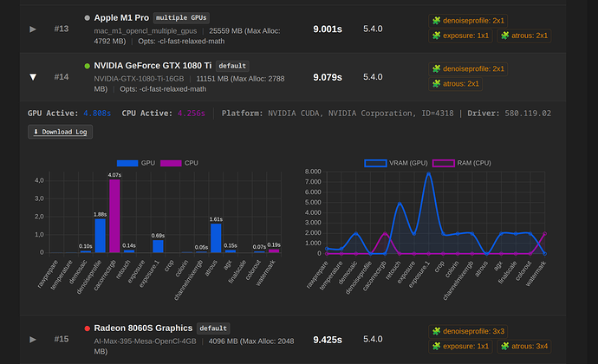Image resolution: width=598 pixels, height=364 pixels.
Task: Expand the row #15 Radeon 8060S entry
Action: 34,340
